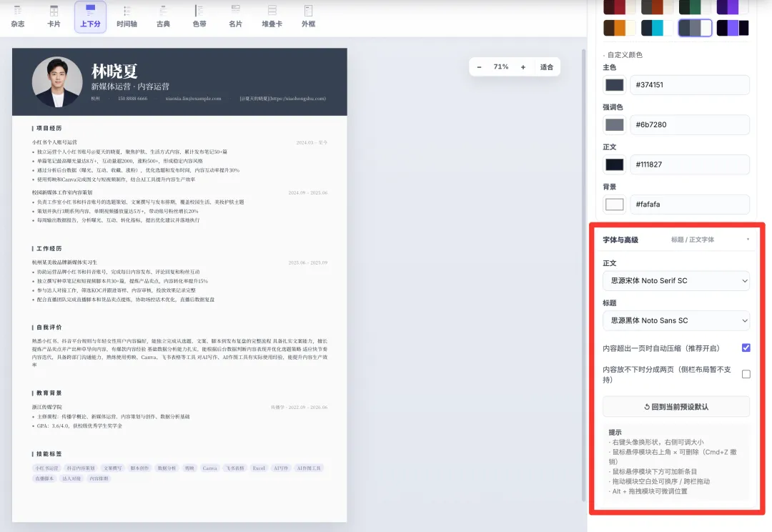Choose the 色带 color band template
Viewport: 772px width, 532px height.
point(199,16)
